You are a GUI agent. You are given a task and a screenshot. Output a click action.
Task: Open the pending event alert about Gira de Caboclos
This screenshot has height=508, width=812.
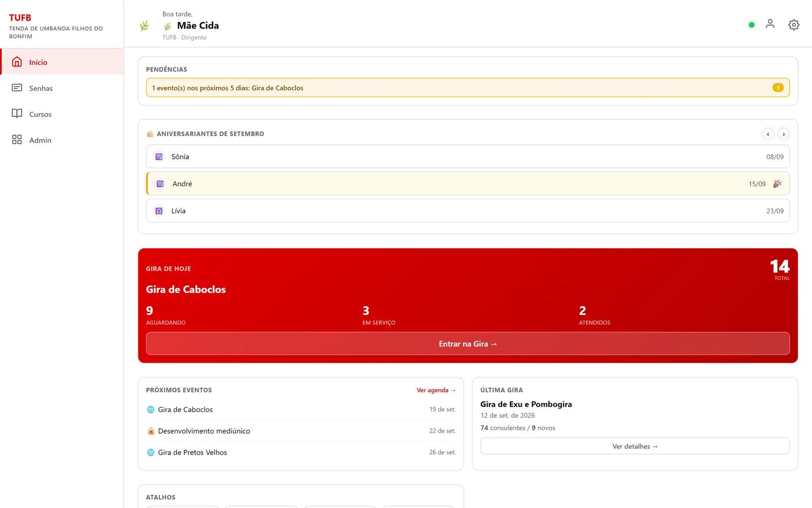click(468, 87)
